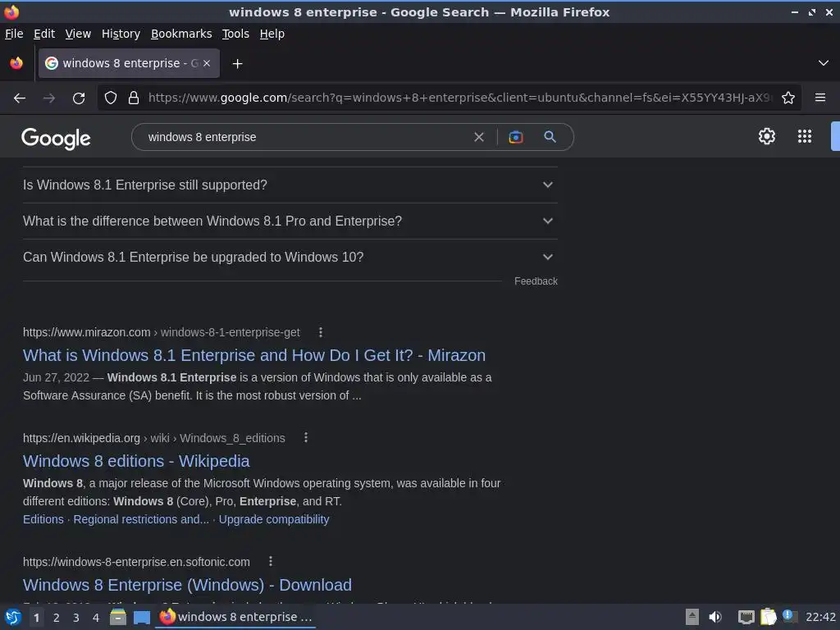Viewport: 840px width, 630px height.
Task: Click the Feedback link
Action: point(536,281)
